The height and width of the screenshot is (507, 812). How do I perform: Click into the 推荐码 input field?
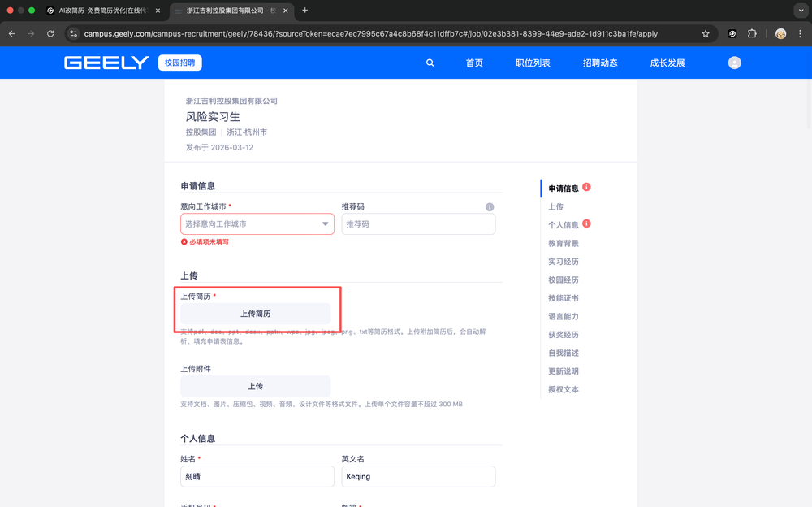click(x=418, y=224)
